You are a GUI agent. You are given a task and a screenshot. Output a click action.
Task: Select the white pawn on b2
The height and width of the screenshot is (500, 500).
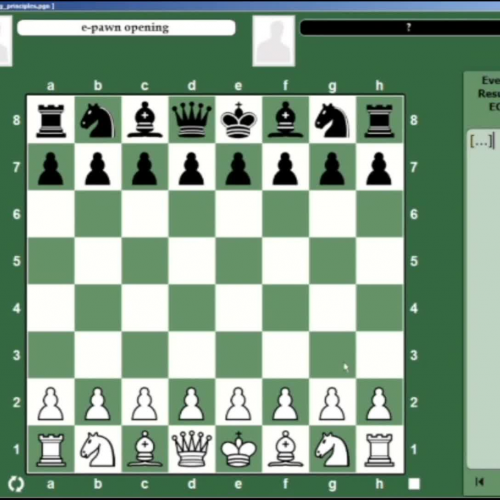coord(97,403)
